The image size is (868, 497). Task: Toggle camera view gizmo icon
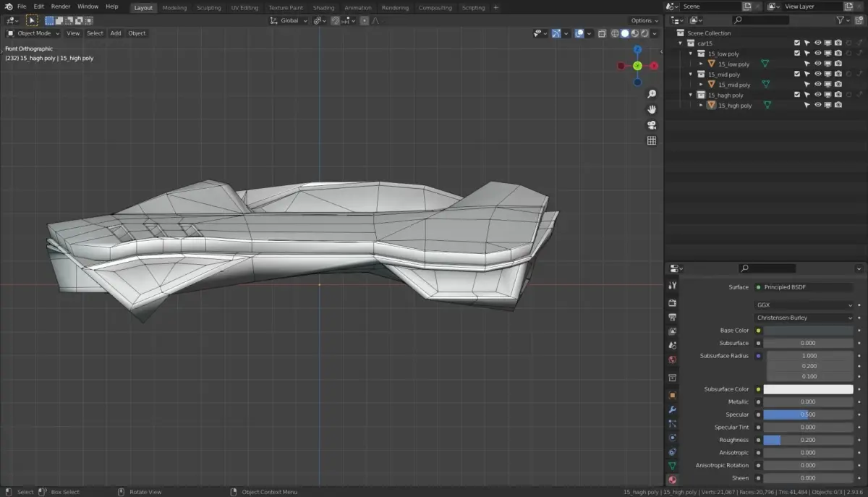[652, 125]
